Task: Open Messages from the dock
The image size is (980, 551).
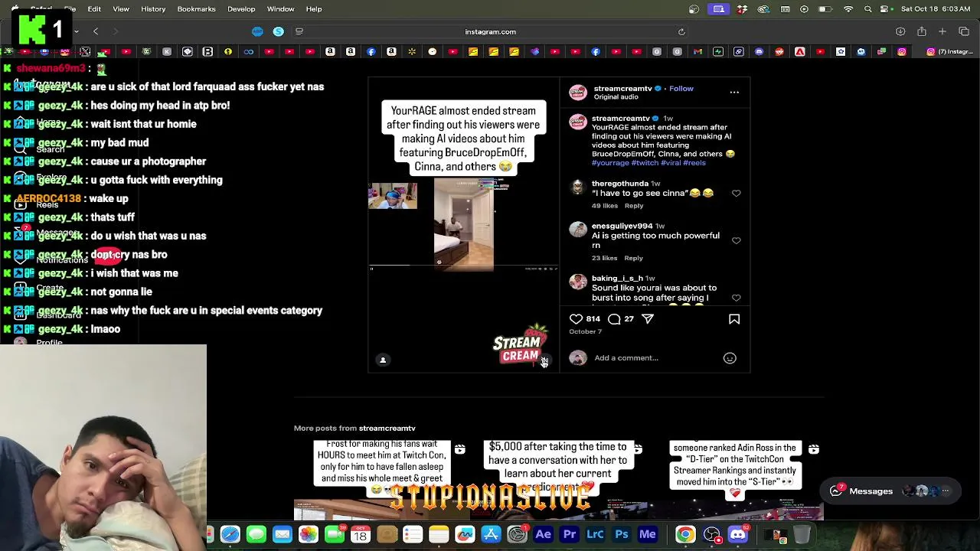Action: point(256,535)
